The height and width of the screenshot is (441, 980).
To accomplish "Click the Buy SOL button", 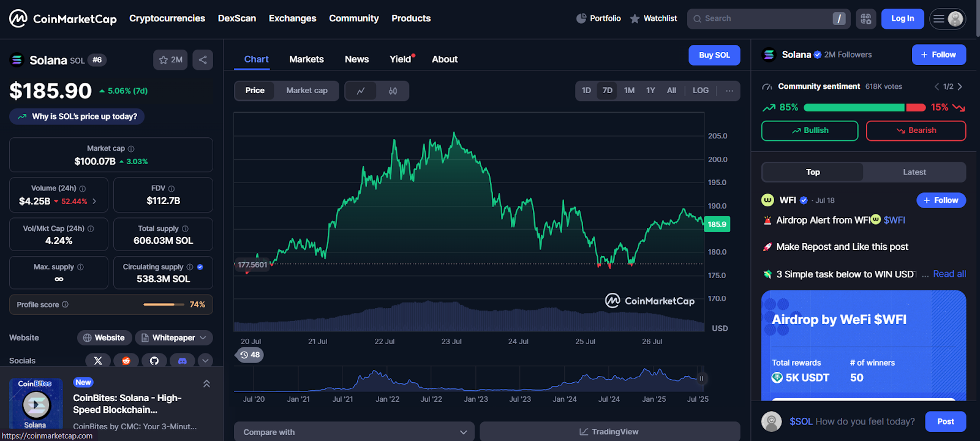I will coord(714,55).
